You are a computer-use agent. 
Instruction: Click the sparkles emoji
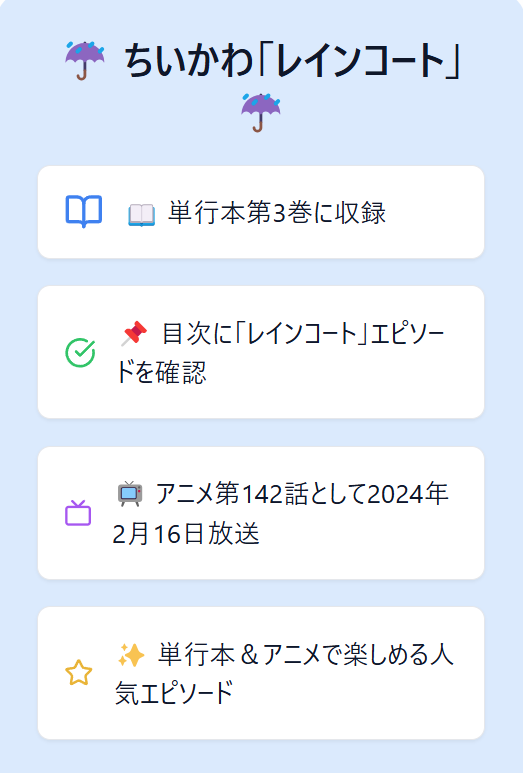(131, 655)
